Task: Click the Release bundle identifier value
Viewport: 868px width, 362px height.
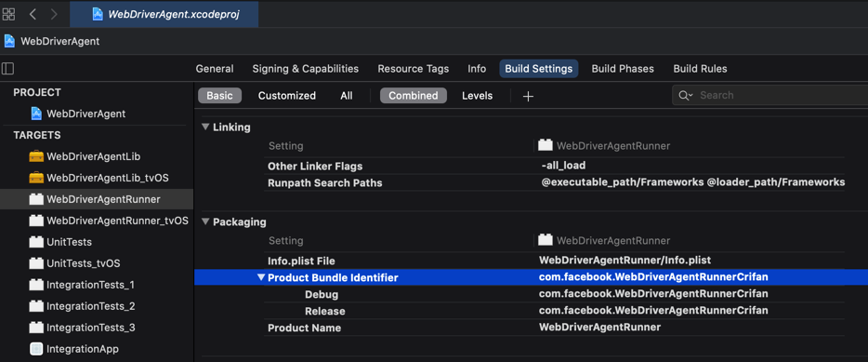Action: point(653,311)
